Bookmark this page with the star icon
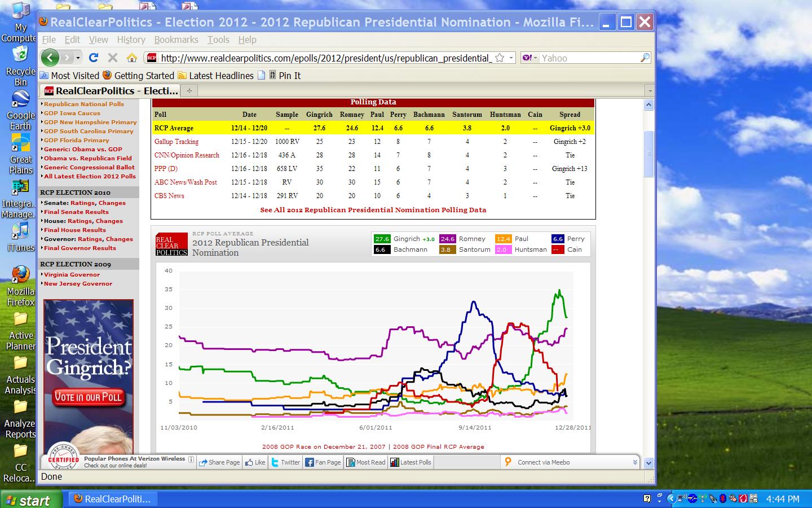The height and width of the screenshot is (508, 812). (500, 58)
